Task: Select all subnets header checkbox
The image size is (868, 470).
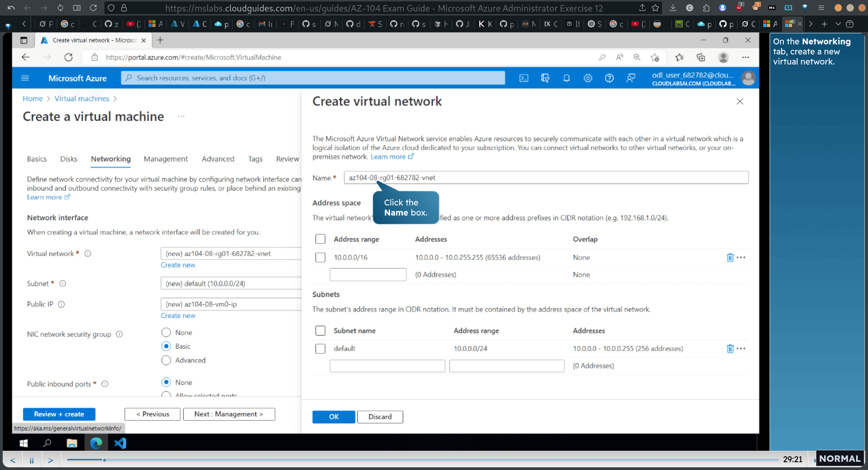Action: pos(320,330)
